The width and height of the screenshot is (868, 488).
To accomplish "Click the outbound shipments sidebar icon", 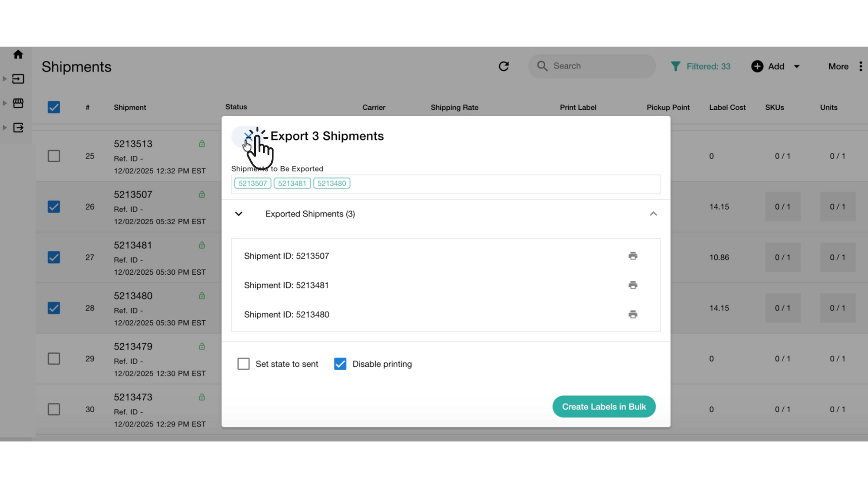I will click(18, 128).
